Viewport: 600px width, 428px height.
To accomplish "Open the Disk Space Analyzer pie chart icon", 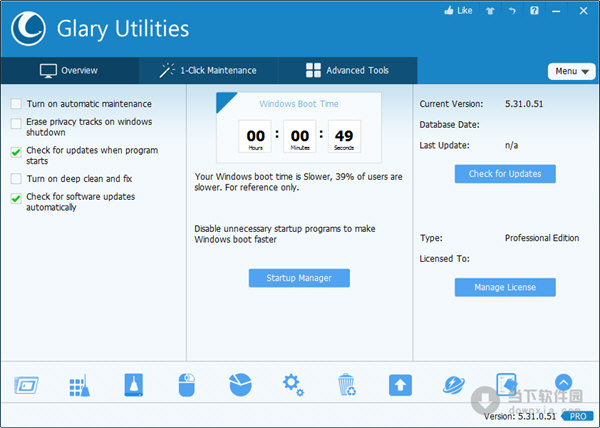I will coord(240,385).
